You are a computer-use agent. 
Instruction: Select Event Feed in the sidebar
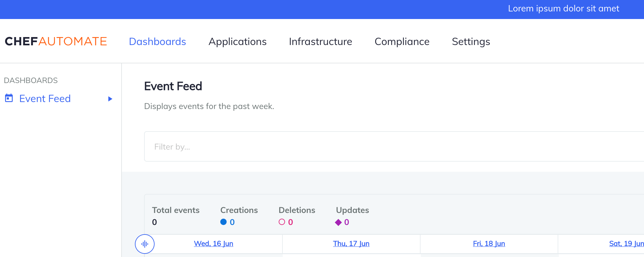pos(45,99)
